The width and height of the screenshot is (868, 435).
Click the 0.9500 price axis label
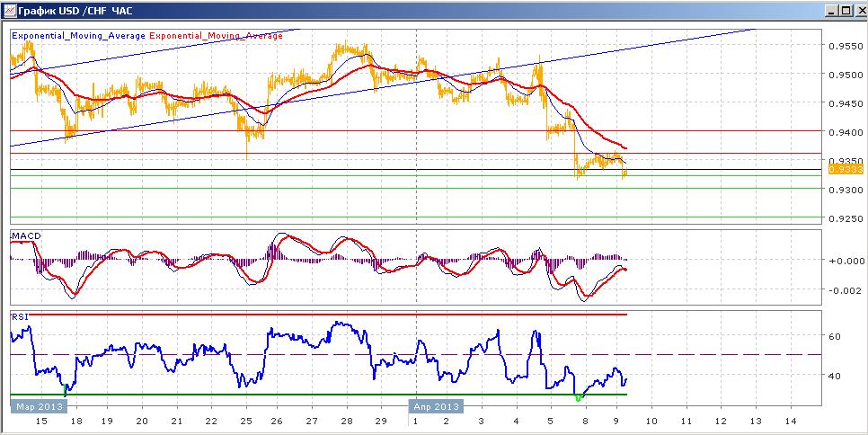pyautogui.click(x=845, y=75)
